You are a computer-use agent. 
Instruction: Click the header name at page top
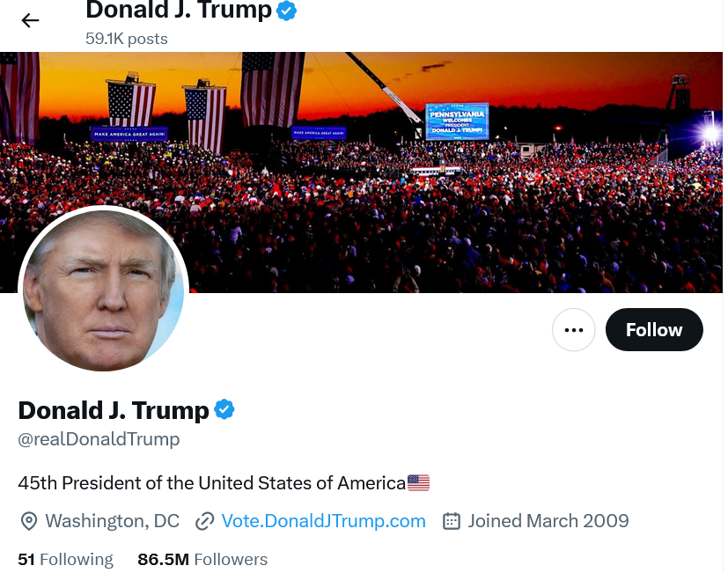[x=179, y=10]
